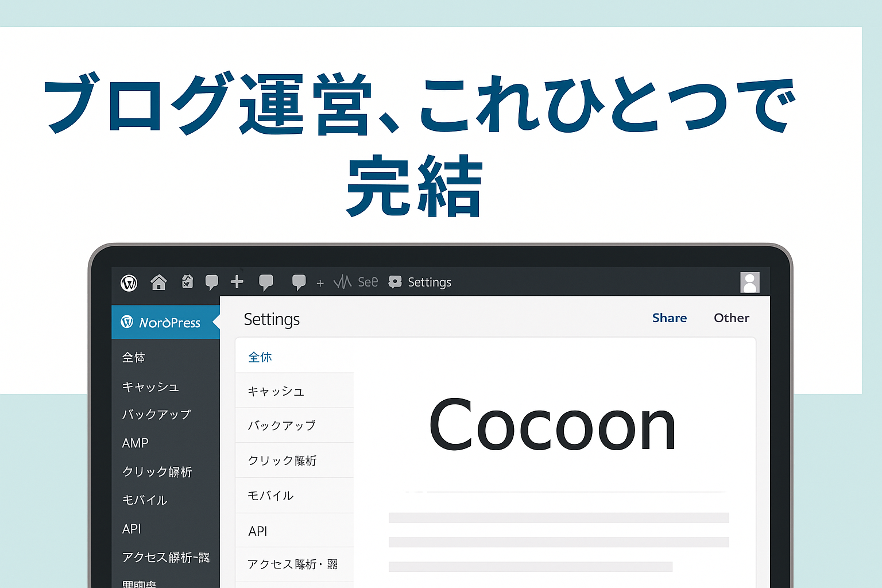
Task: Click the WordPress logo in admin bar
Action: click(x=129, y=283)
